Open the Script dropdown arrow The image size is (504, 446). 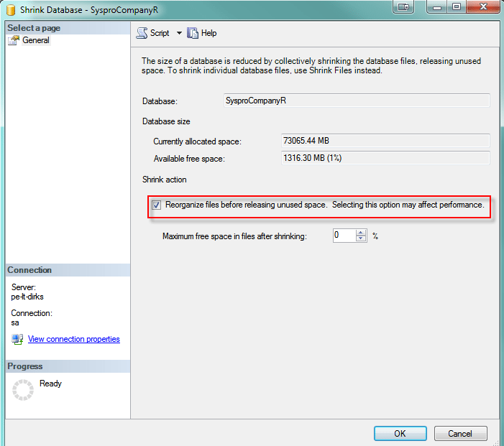[179, 33]
